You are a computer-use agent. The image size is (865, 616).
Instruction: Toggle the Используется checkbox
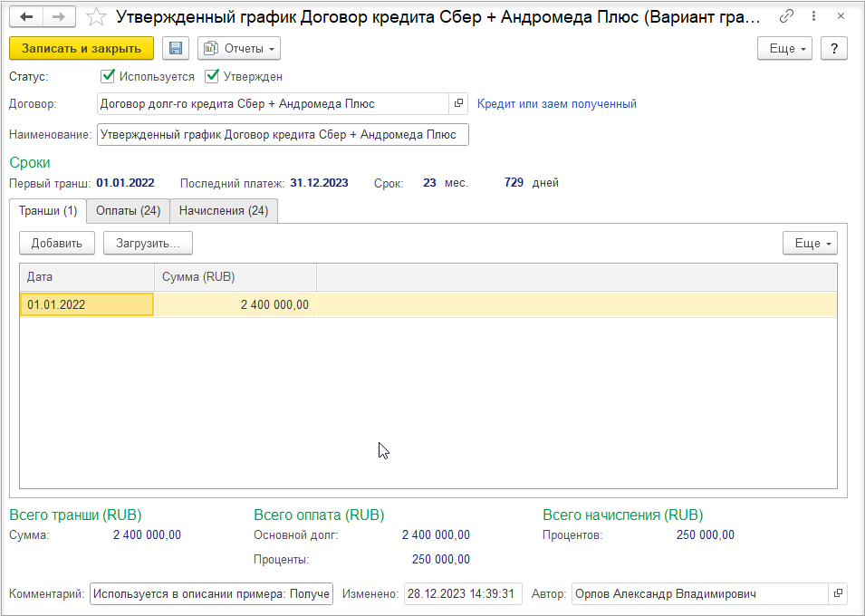[108, 76]
